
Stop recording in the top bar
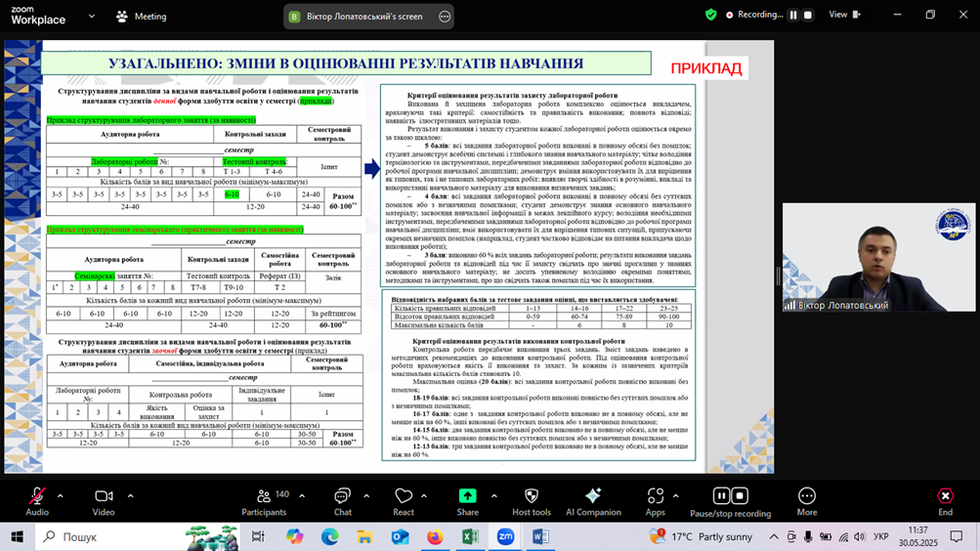[807, 15]
